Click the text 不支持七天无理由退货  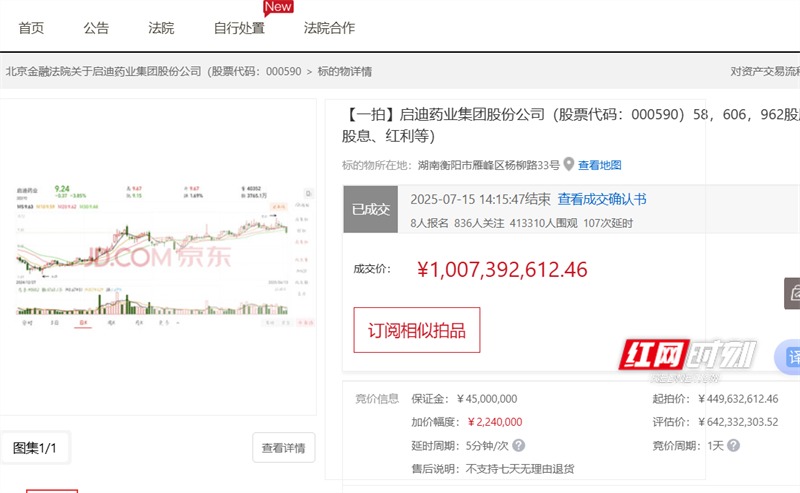click(x=520, y=469)
